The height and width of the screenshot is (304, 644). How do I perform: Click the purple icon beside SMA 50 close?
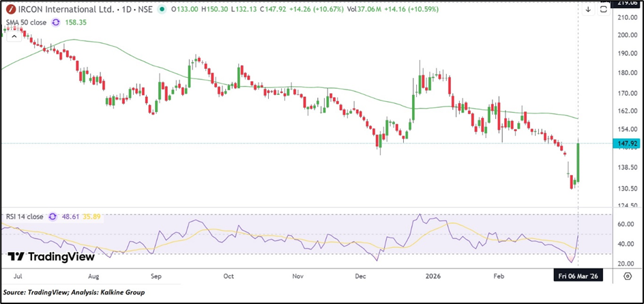pos(55,23)
